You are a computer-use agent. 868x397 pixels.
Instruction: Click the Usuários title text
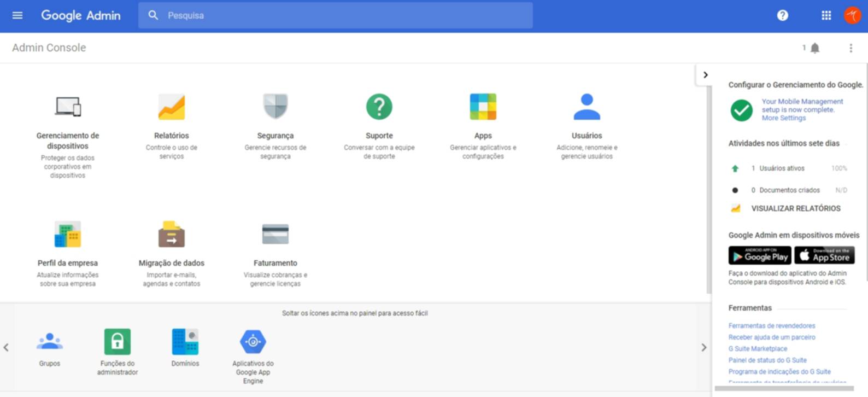click(x=587, y=136)
